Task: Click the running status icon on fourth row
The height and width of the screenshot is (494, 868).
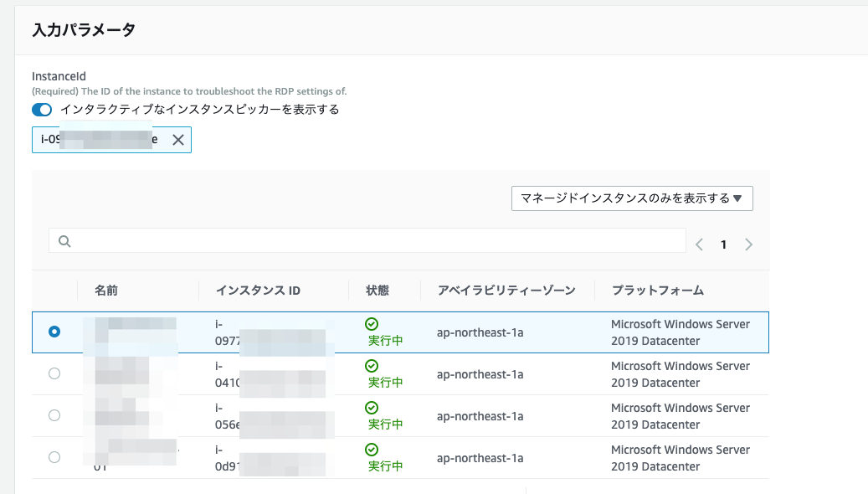Action: [x=372, y=450]
